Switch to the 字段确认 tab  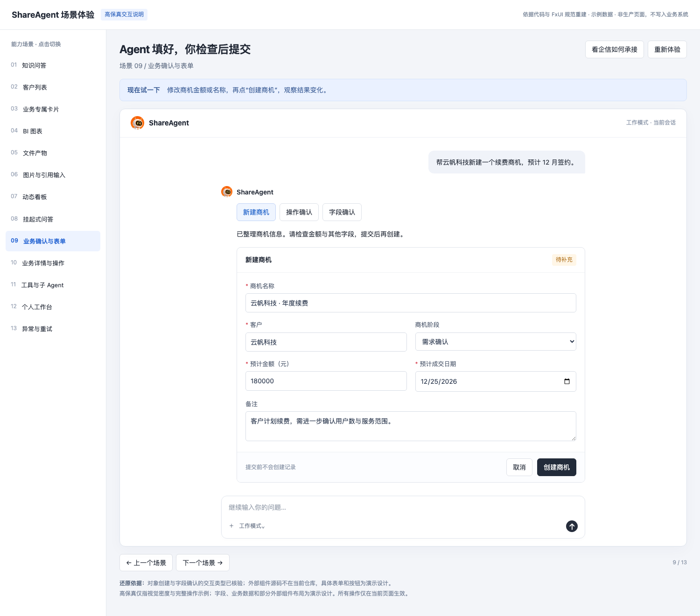pyautogui.click(x=342, y=212)
